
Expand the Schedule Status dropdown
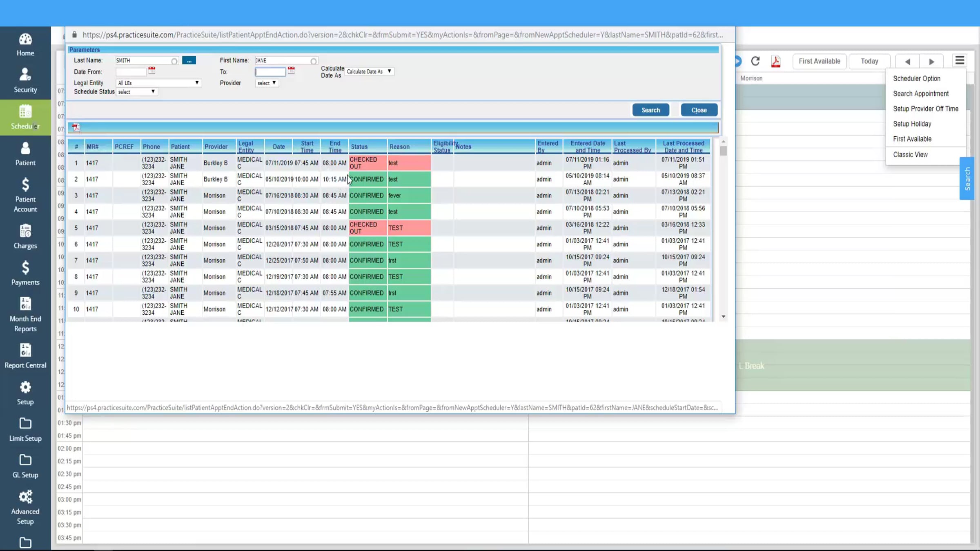137,92
